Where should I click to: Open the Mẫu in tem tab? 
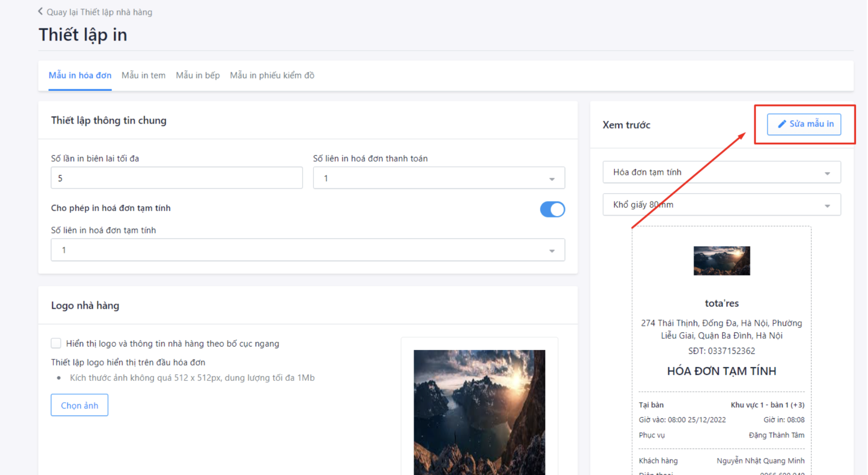[x=143, y=75]
